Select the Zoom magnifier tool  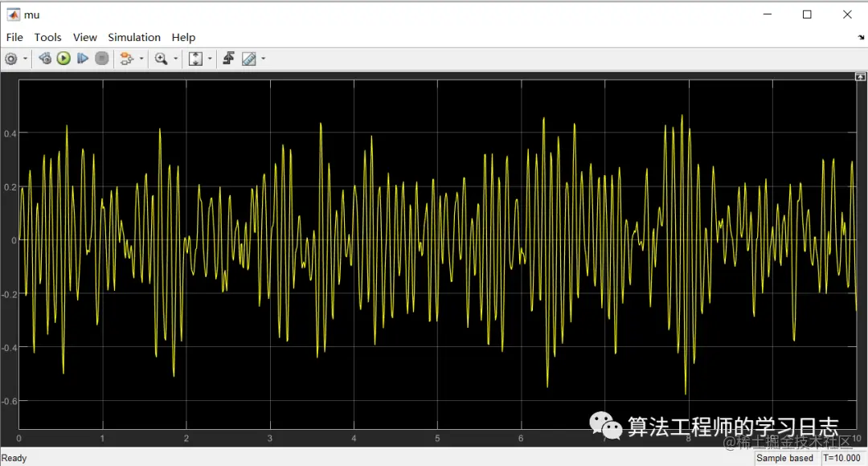tap(161, 59)
